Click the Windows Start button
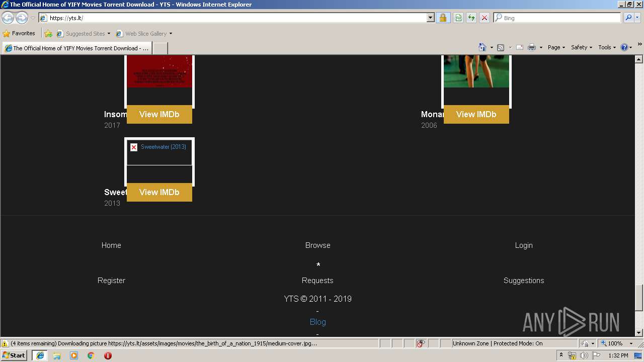This screenshot has width=644, height=362. click(x=14, y=355)
